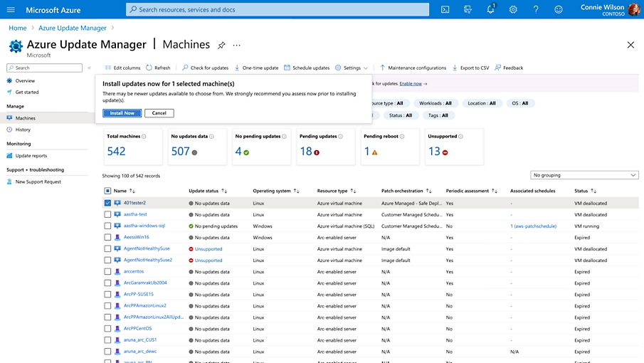This screenshot has height=363, width=644.
Task: Sort by Periodic assessment column arrows
Action: pos(495,191)
